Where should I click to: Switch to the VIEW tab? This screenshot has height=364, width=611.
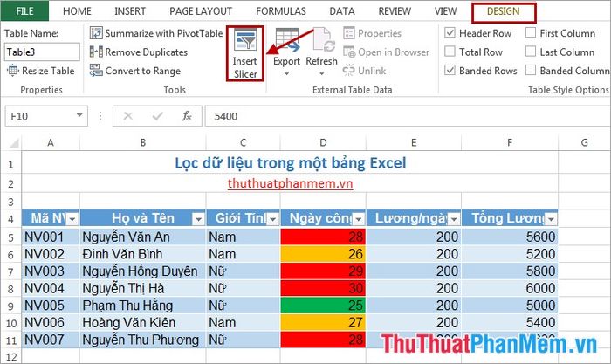[445, 11]
